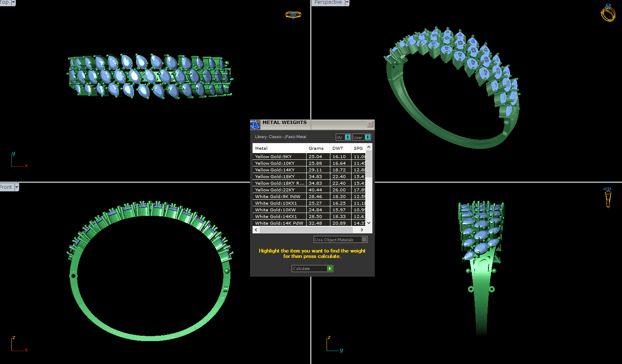622x364 pixels.
Task: Click the Perspective viewport title tab
Action: 328,2
